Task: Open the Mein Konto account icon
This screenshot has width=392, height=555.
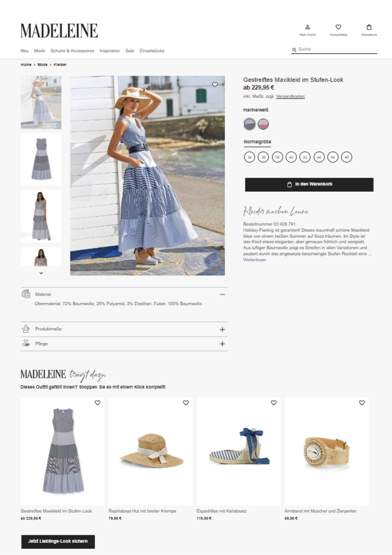Action: (307, 27)
